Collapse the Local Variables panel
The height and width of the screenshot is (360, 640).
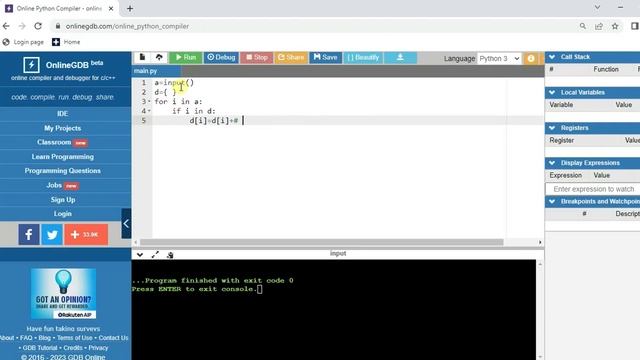pyautogui.click(x=552, y=92)
